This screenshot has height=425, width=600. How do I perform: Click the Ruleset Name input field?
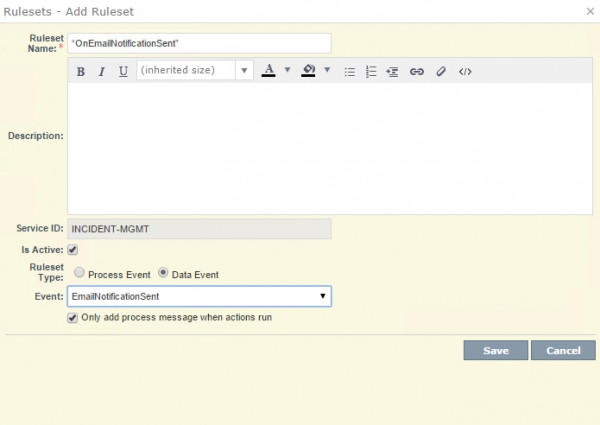pos(199,43)
